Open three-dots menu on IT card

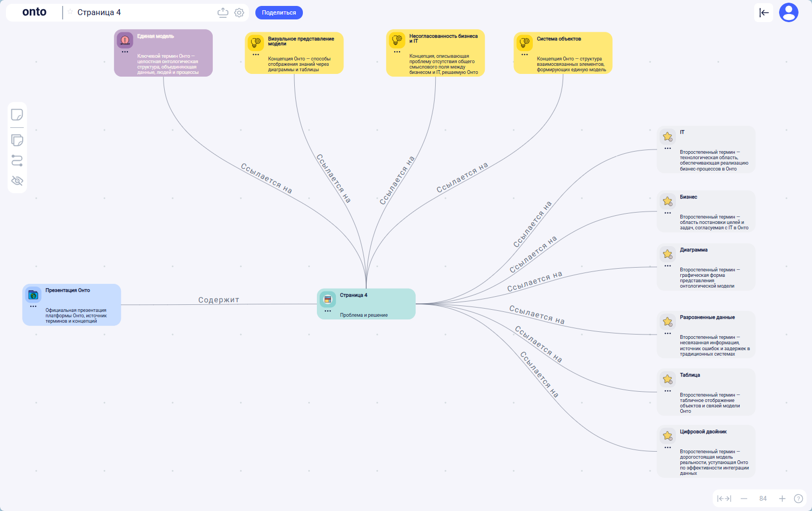(668, 148)
